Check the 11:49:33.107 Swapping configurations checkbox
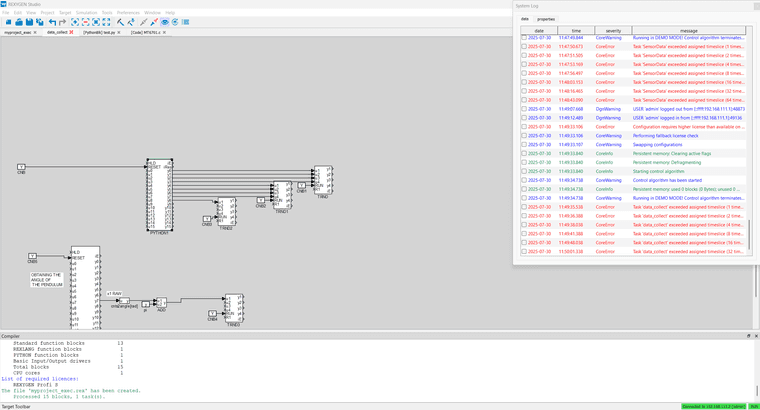This screenshot has height=410, width=760. 524,144
